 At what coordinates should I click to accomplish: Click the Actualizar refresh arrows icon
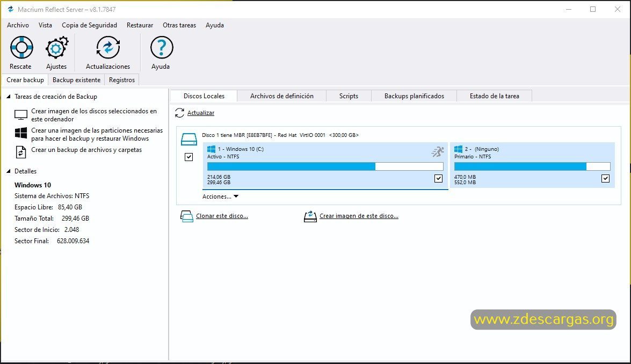[179, 113]
